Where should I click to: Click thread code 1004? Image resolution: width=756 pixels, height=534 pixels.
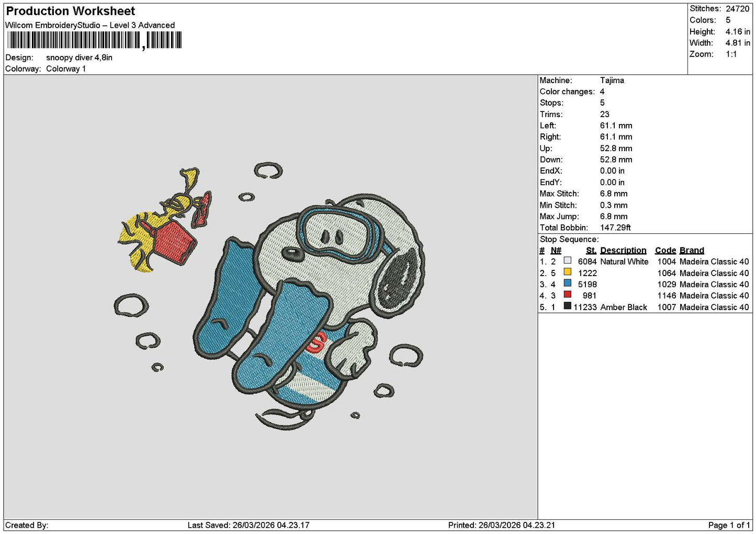(x=667, y=262)
